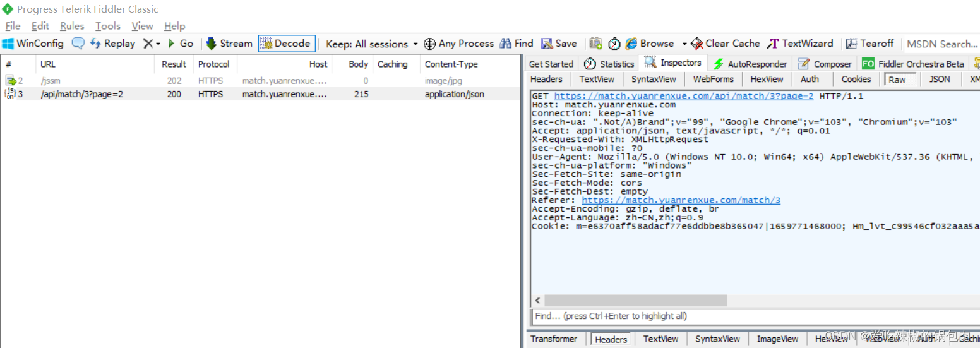Sort sessions by Protocol column header
The image size is (980, 348).
[215, 64]
